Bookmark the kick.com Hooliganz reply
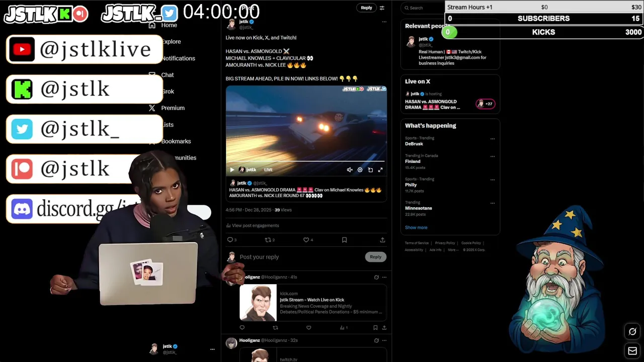This screenshot has height=362, width=644. click(375, 328)
